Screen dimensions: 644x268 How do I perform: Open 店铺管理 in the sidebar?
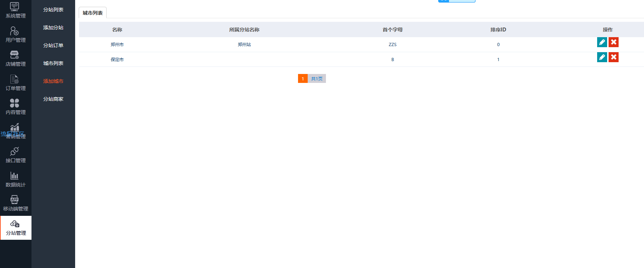tap(16, 59)
